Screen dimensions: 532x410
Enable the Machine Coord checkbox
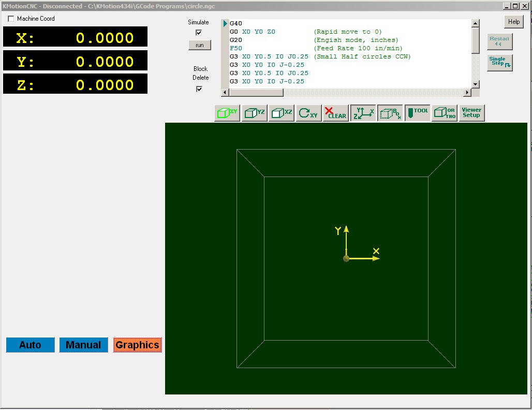11,19
